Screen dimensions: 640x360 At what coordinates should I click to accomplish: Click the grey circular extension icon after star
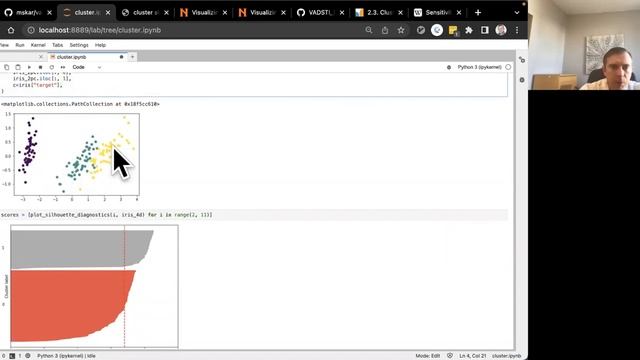[421, 30]
